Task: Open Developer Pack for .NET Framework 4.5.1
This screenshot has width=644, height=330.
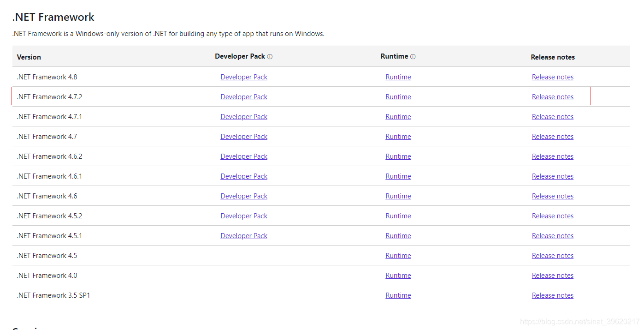Action: 244,236
